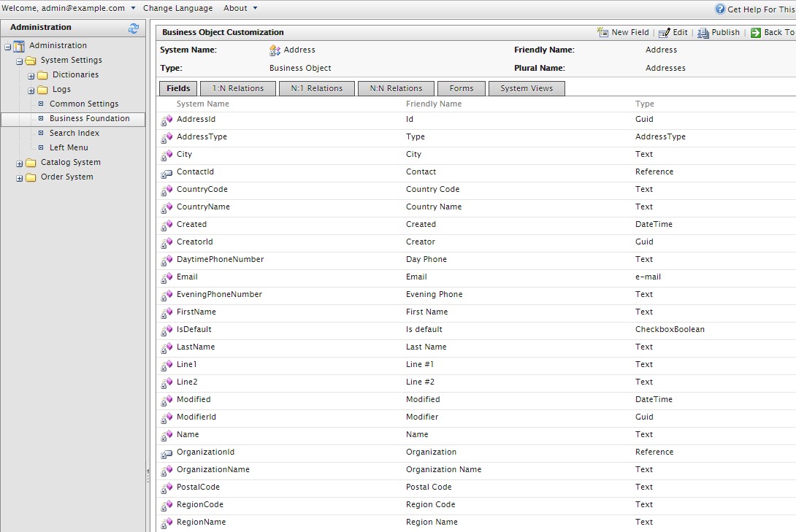
Task: Open the Common Settings tree item
Action: [84, 104]
